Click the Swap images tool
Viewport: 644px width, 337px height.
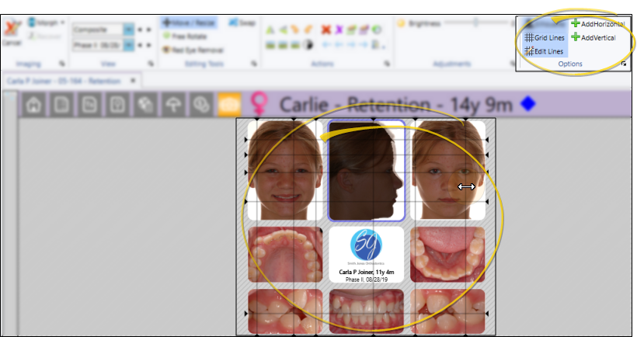pyautogui.click(x=242, y=23)
